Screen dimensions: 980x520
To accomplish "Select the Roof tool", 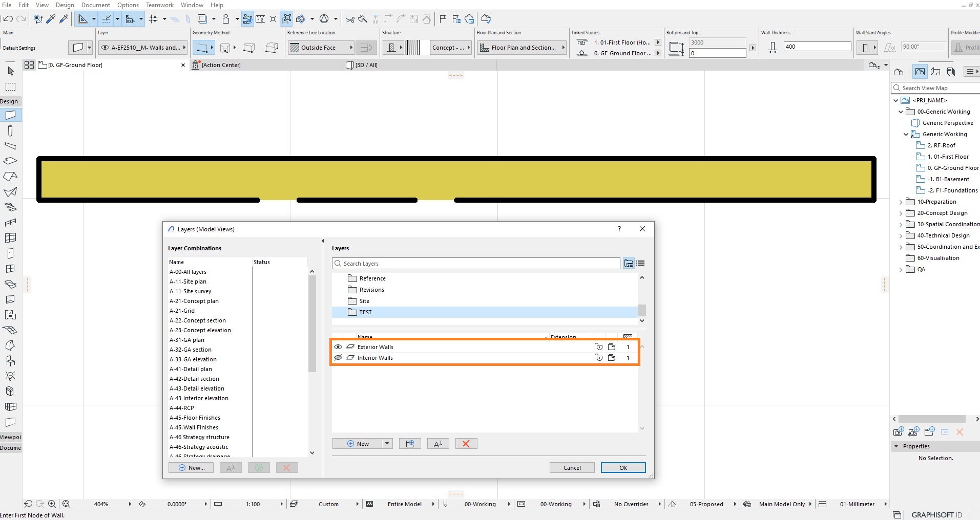I will tap(11, 177).
